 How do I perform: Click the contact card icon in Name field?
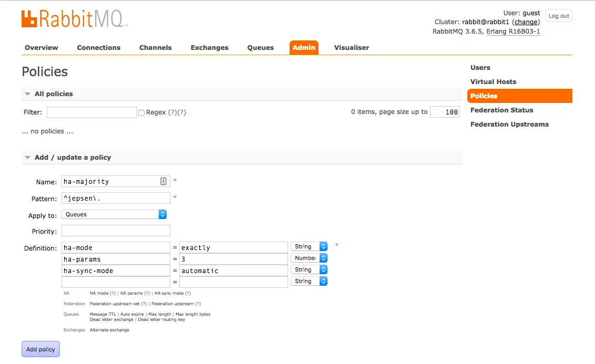click(x=163, y=181)
